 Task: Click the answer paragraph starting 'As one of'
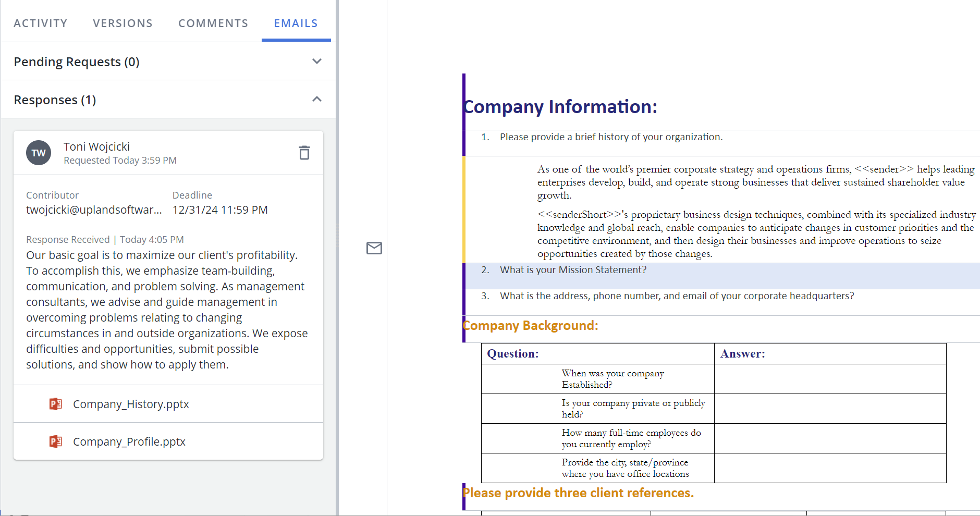pyautogui.click(x=756, y=182)
